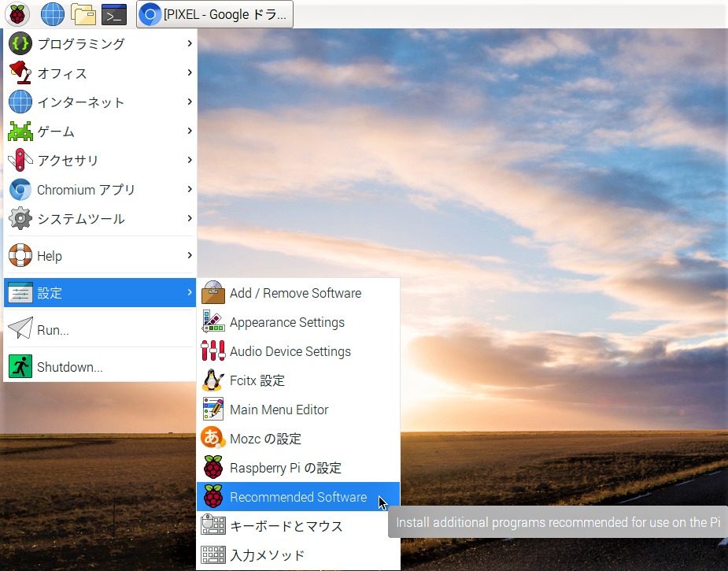The image size is (728, 571).
Task: Click the Raspberry Pi の設定 raspberry icon
Action: (213, 467)
